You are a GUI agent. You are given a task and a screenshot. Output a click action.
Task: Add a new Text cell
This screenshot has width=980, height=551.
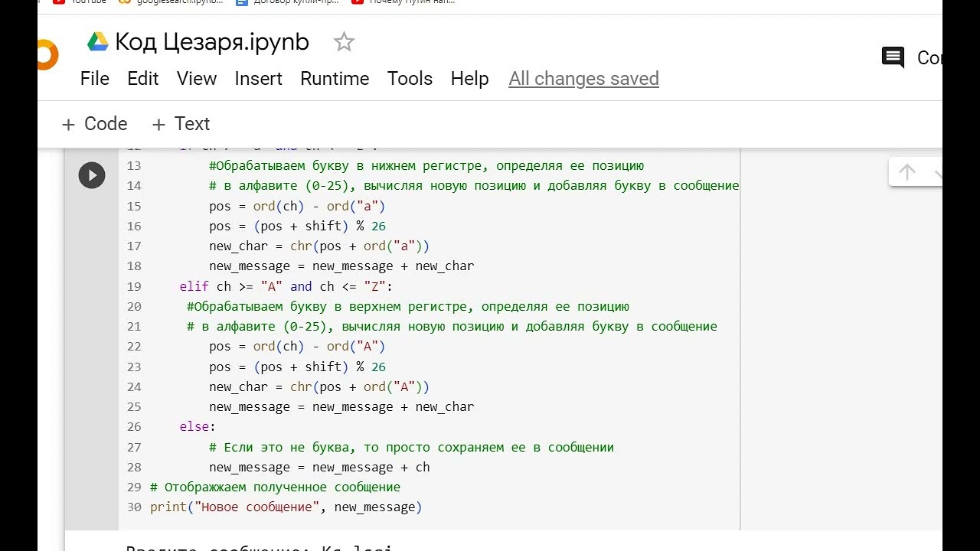tap(181, 124)
